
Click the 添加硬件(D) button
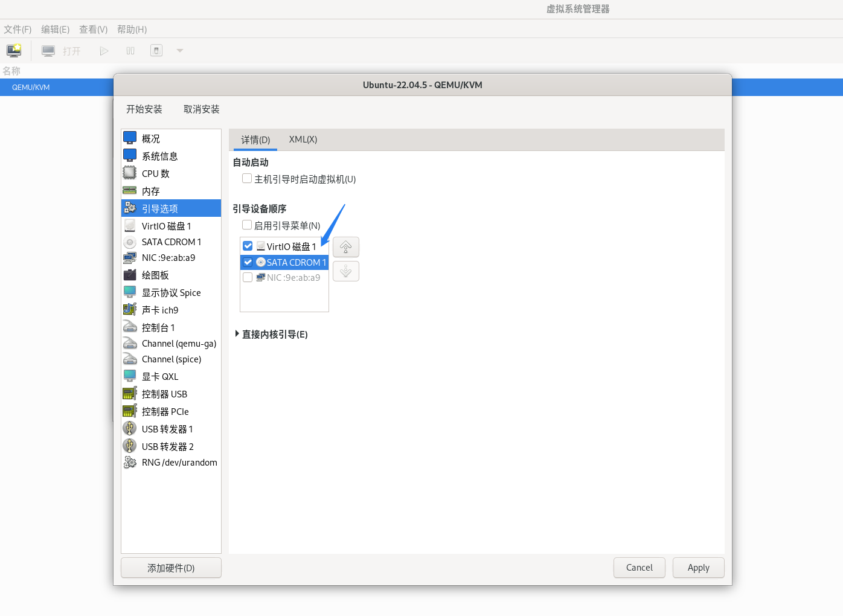coord(171,568)
